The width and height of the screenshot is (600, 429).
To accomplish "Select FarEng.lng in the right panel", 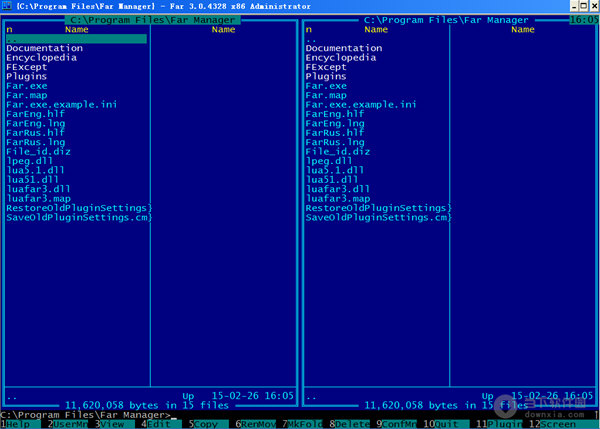I will [x=335, y=123].
